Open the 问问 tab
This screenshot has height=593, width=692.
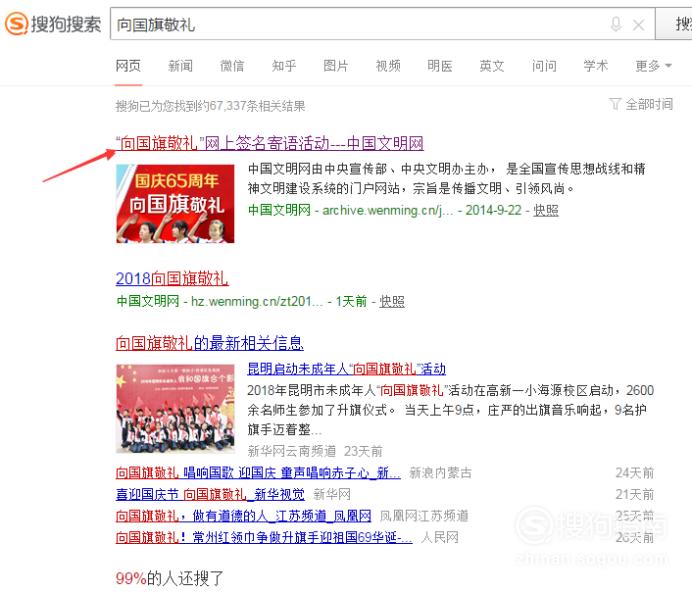(x=544, y=66)
